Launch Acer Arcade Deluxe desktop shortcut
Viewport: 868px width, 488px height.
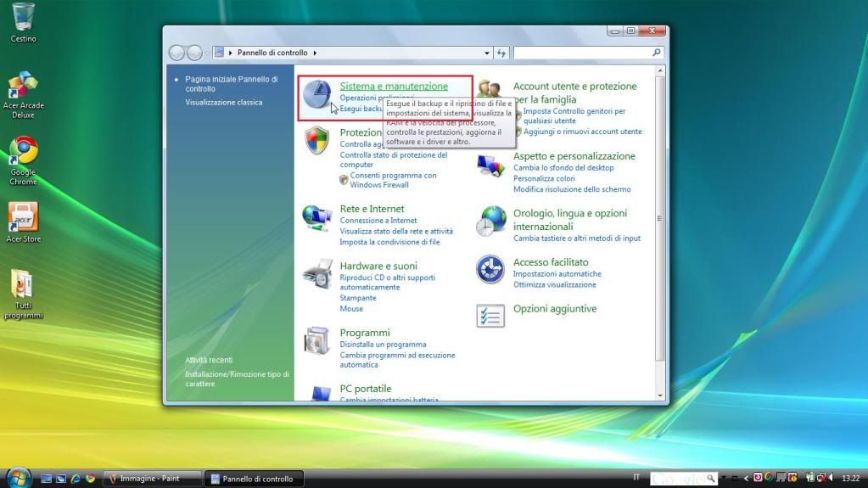point(23,94)
